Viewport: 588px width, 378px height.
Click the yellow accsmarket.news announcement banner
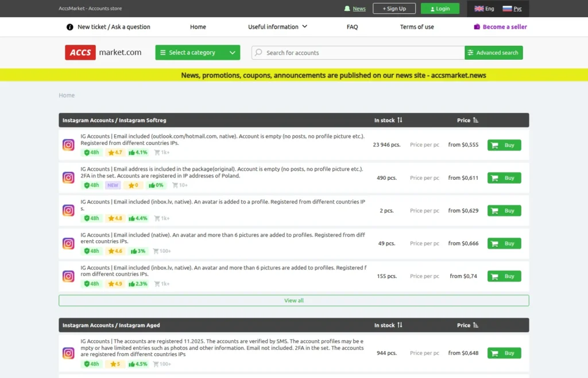pyautogui.click(x=294, y=75)
